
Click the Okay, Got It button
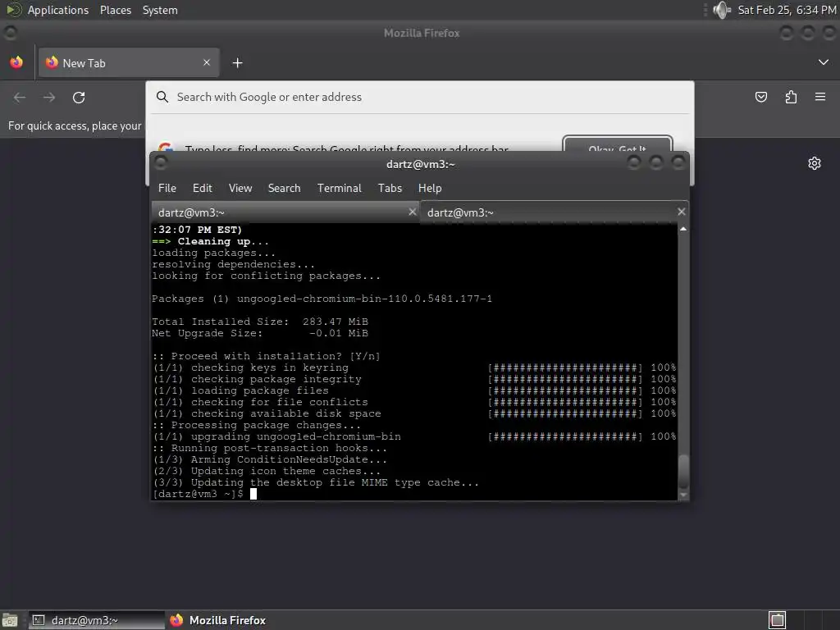[x=617, y=144]
